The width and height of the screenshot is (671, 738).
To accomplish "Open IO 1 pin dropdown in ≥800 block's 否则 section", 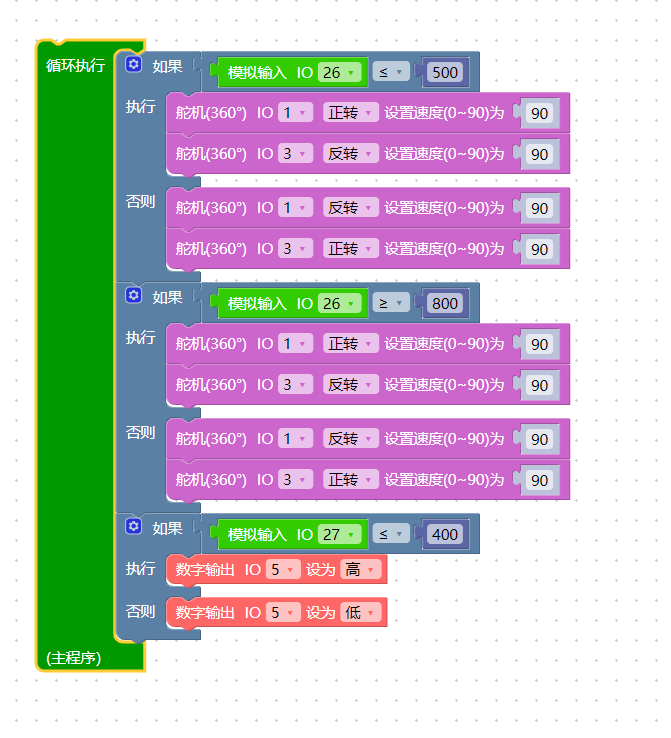I will pos(296,439).
